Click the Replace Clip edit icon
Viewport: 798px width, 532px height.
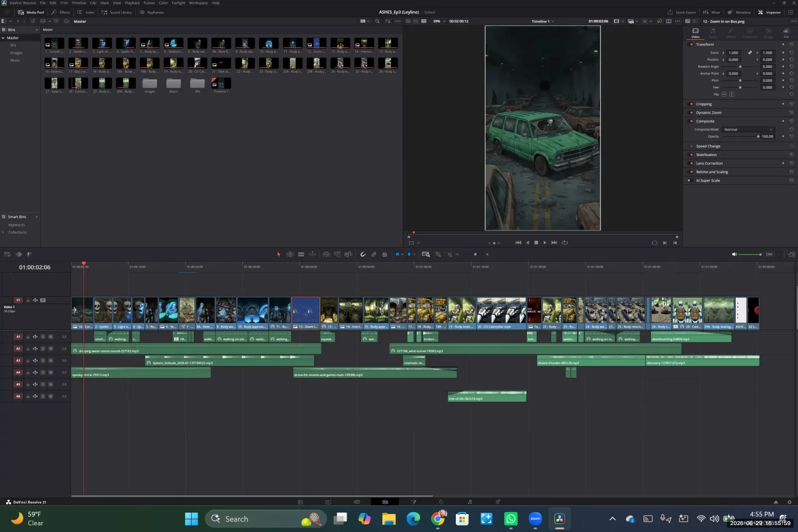348,254
